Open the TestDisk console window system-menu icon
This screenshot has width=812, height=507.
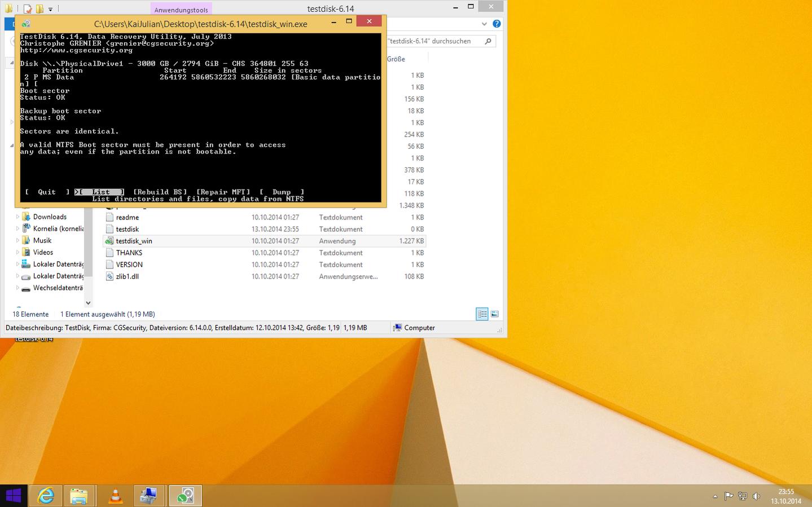click(25, 24)
